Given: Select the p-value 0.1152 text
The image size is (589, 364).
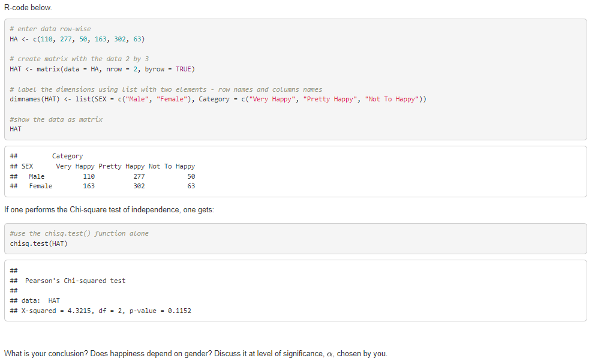Looking at the screenshot, I should [x=180, y=310].
